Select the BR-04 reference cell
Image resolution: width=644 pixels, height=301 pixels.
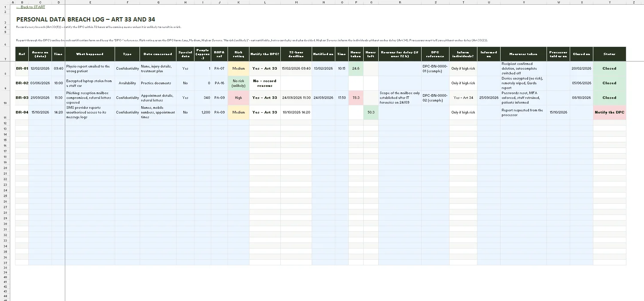(22, 112)
